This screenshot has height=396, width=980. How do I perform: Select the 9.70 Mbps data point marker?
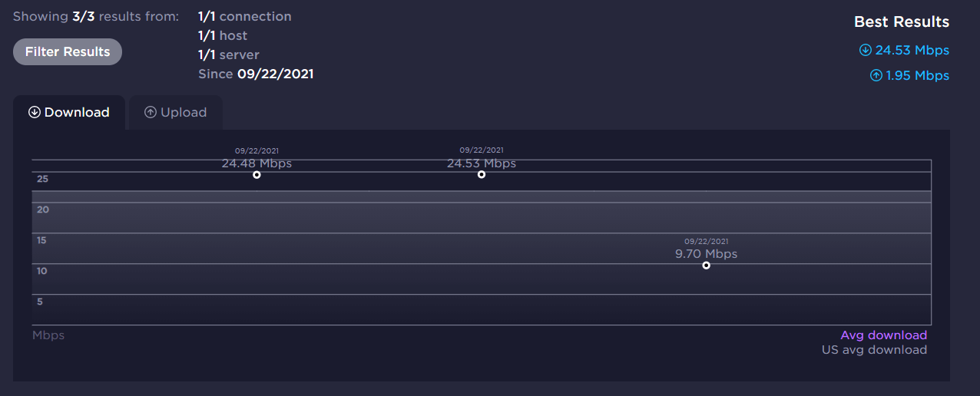coord(706,266)
